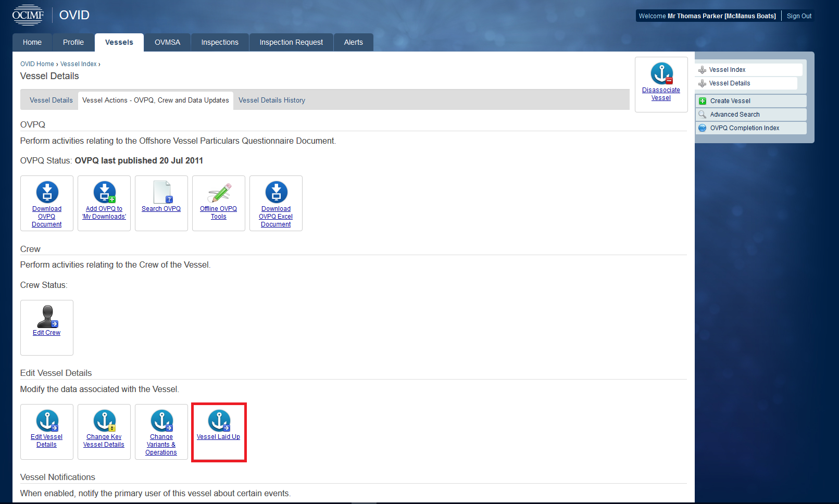Open Advanced Search in the sidebar
The height and width of the screenshot is (504, 839).
(x=734, y=115)
